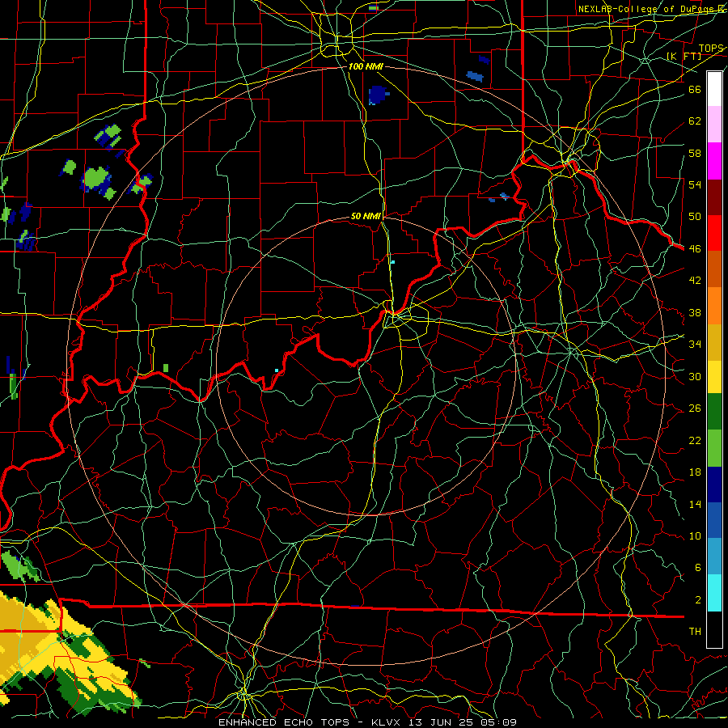Image resolution: width=728 pixels, height=728 pixels.
Task: Click the magenta 58 kft legend swatch
Action: tap(714, 161)
